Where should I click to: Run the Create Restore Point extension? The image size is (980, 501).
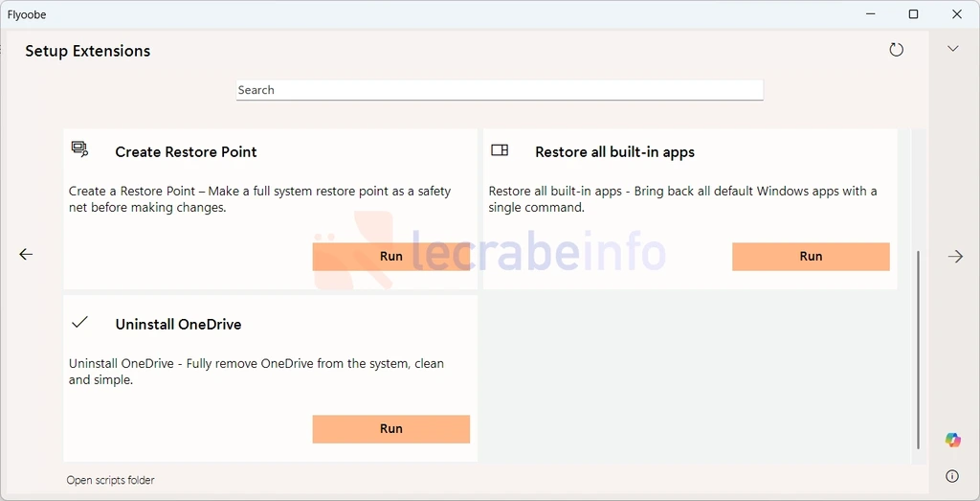391,257
